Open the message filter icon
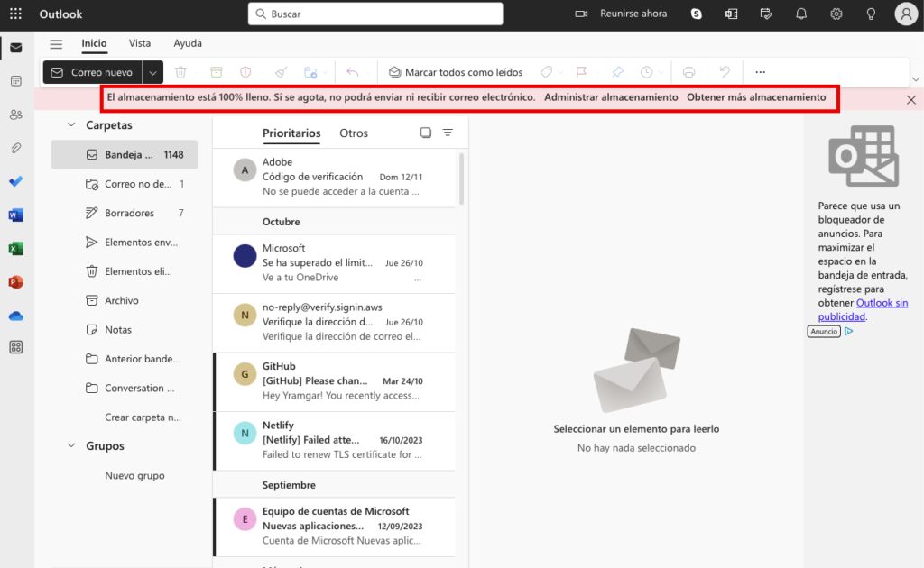Screen dimensions: 924x568 pyautogui.click(x=448, y=133)
